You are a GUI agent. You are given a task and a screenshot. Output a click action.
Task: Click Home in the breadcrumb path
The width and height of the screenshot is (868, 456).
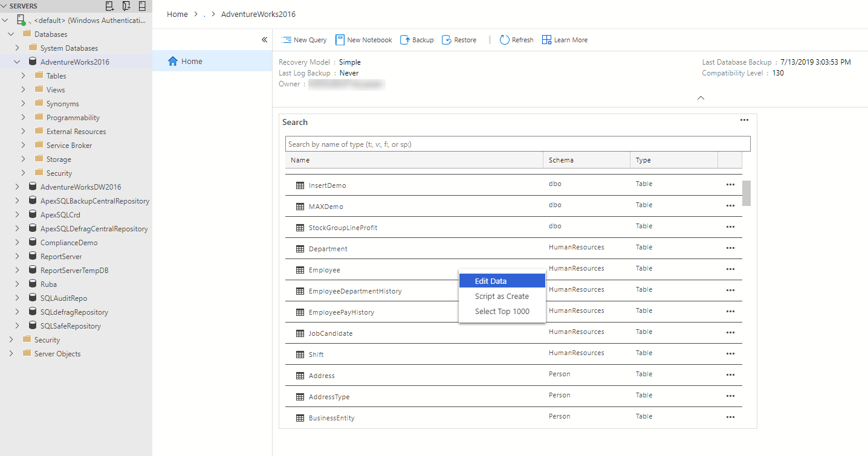(x=177, y=14)
